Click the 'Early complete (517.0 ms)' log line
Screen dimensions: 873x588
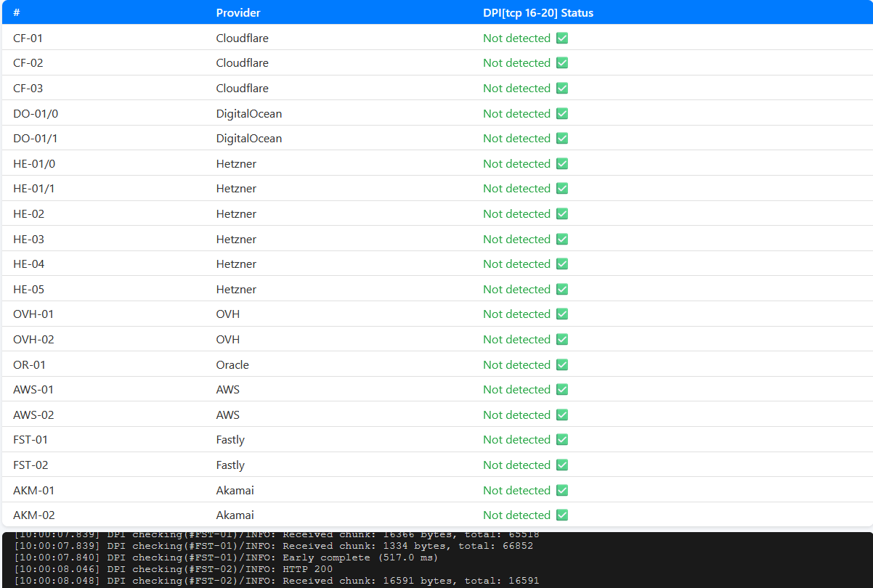pyautogui.click(x=227, y=558)
